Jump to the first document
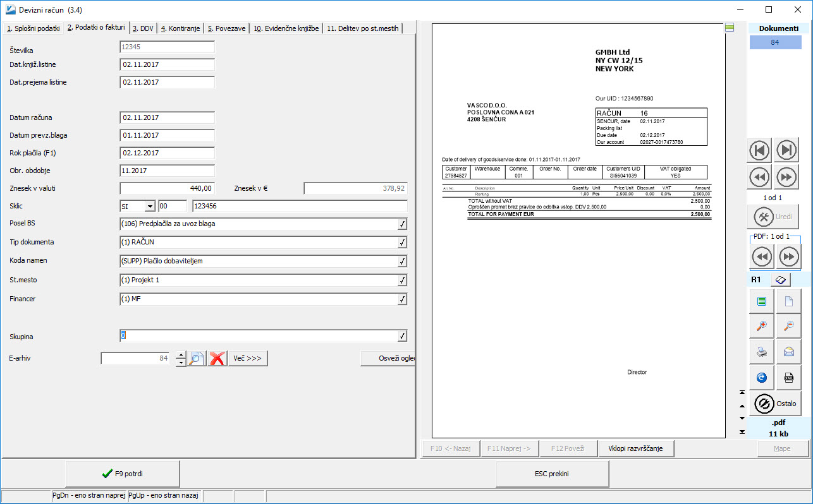The image size is (813, 504). pyautogui.click(x=760, y=150)
